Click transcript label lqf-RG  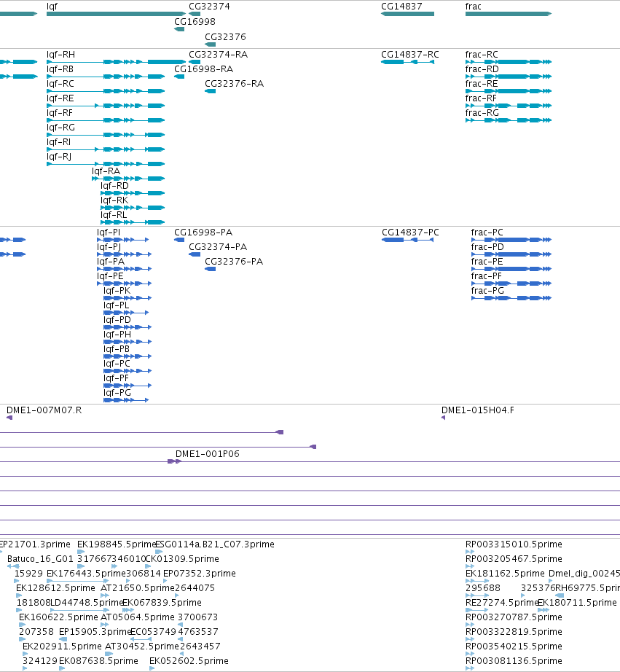point(61,128)
